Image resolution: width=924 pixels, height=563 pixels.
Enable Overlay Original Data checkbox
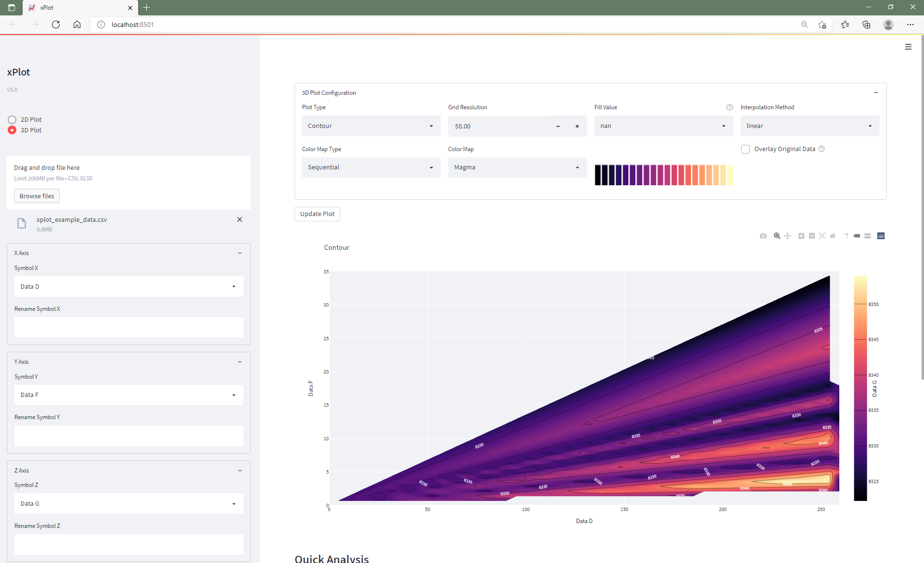[x=745, y=149]
